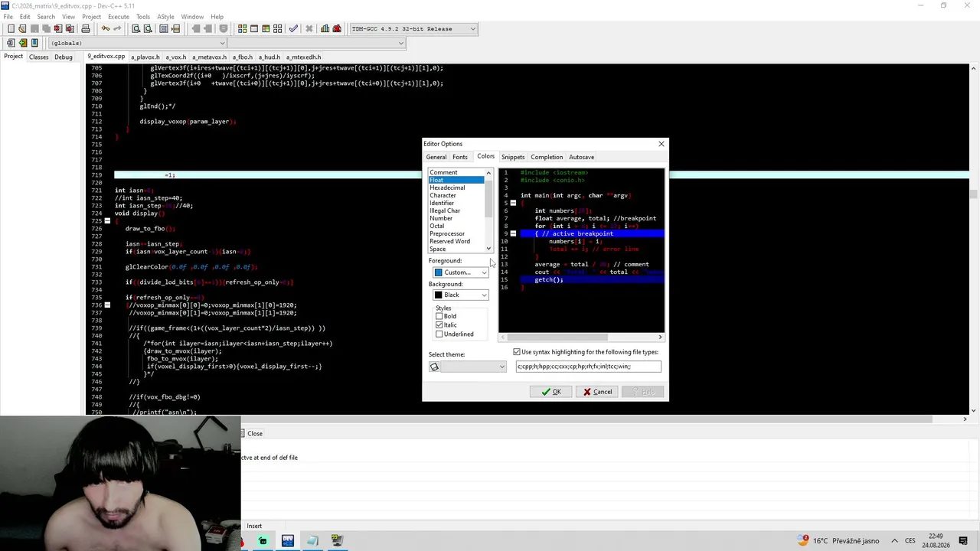Image resolution: width=980 pixels, height=551 pixels.
Task: Collapse the fold marker on preview line 5
Action: tap(513, 203)
